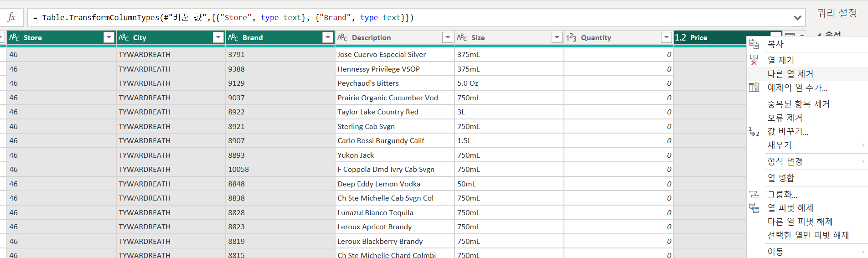Click Peychaud's Bitters cell
This screenshot has height=258, width=868.
pos(395,83)
